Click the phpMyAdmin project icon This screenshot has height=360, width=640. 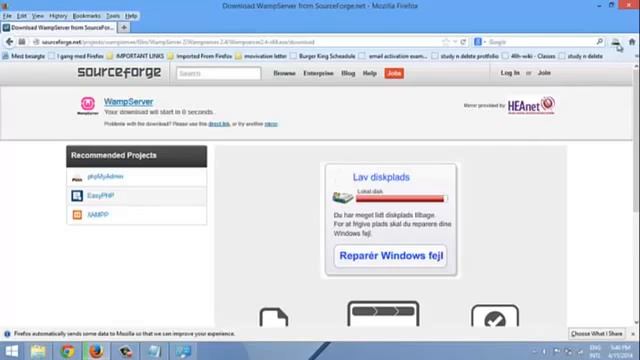(x=77, y=177)
